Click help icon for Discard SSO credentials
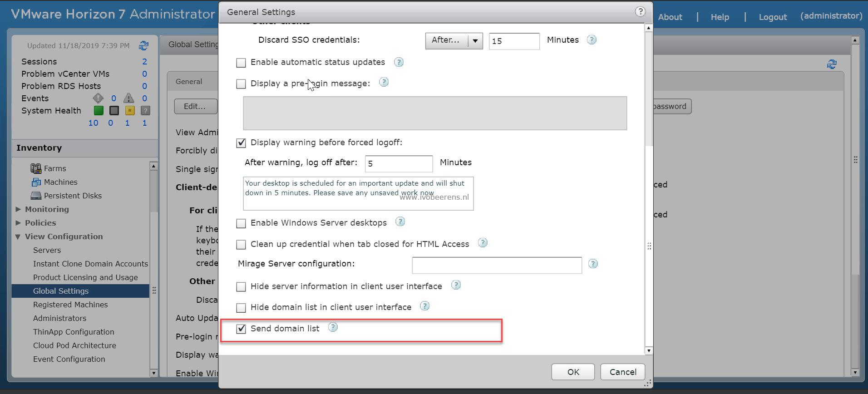This screenshot has width=868, height=394. [x=592, y=40]
